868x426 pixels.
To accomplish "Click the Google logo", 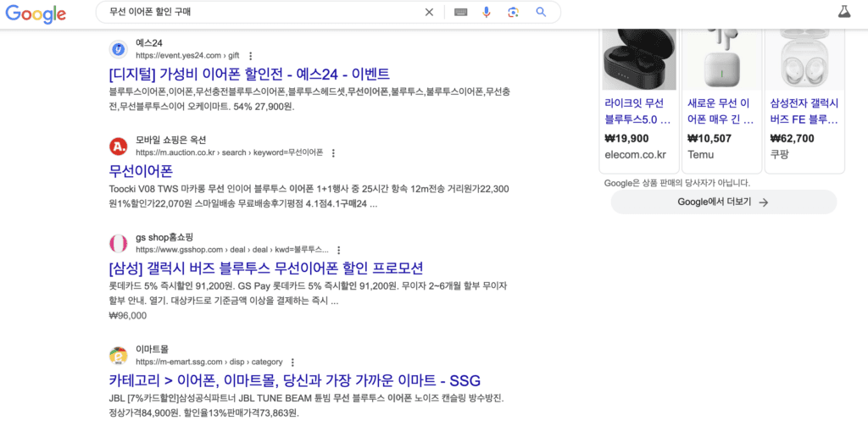I will click(x=36, y=14).
